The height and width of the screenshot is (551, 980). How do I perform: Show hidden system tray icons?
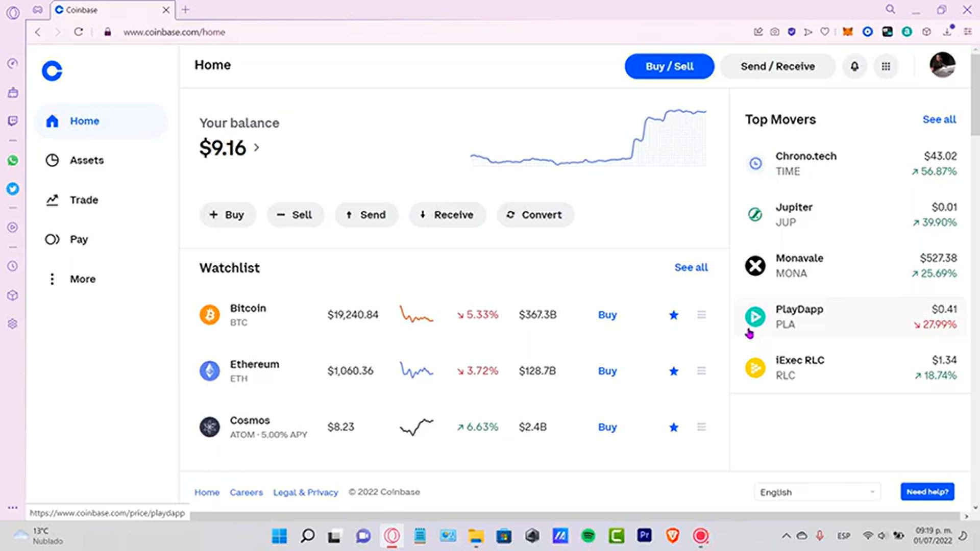pos(787,536)
